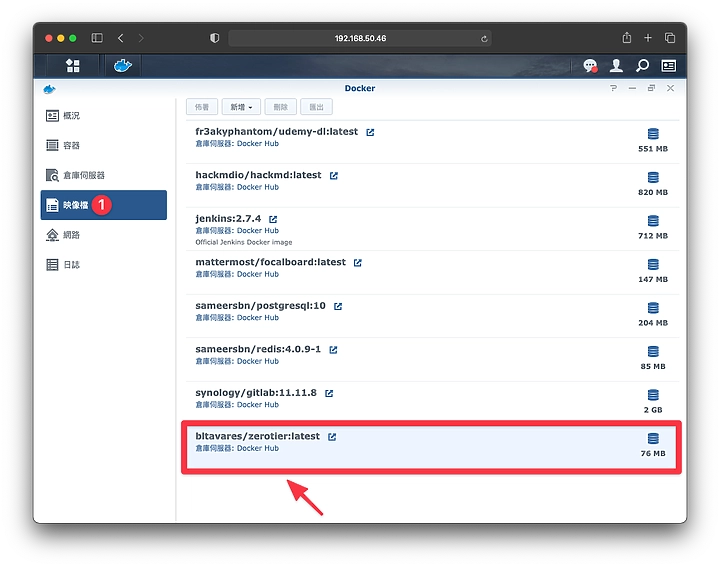Click the Safari share icon
The height and width of the screenshot is (567, 720).
pyautogui.click(x=627, y=38)
